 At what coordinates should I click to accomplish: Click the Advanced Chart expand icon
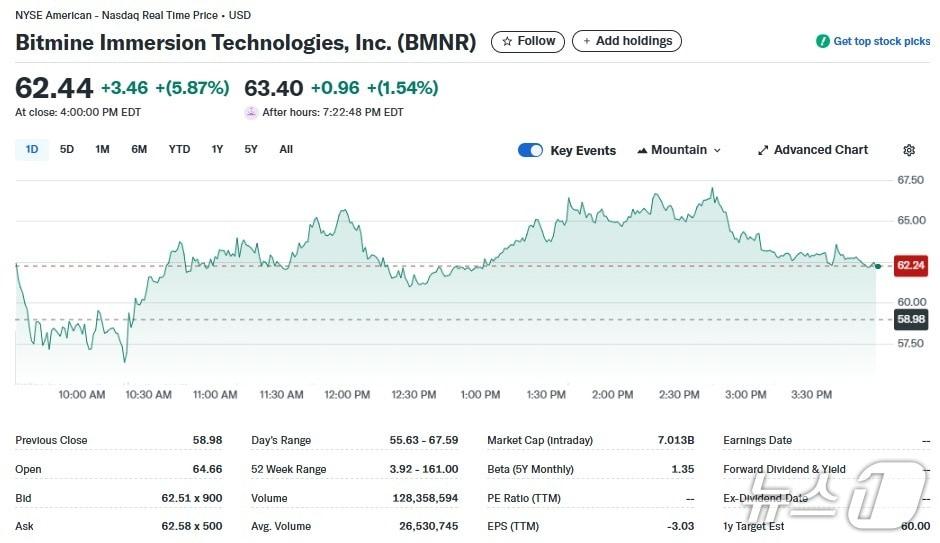pos(763,150)
